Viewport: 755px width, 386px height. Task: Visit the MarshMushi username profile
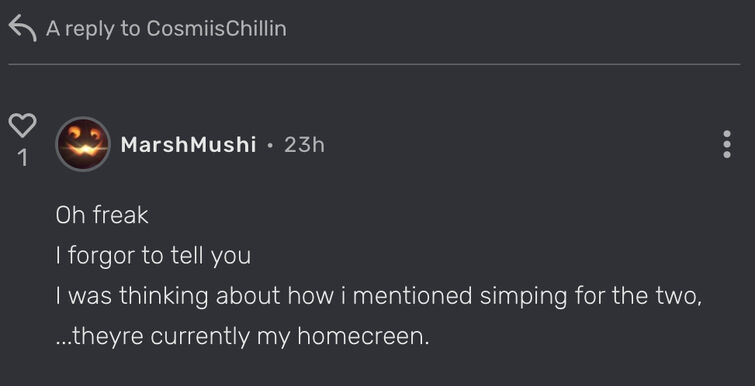[188, 144]
